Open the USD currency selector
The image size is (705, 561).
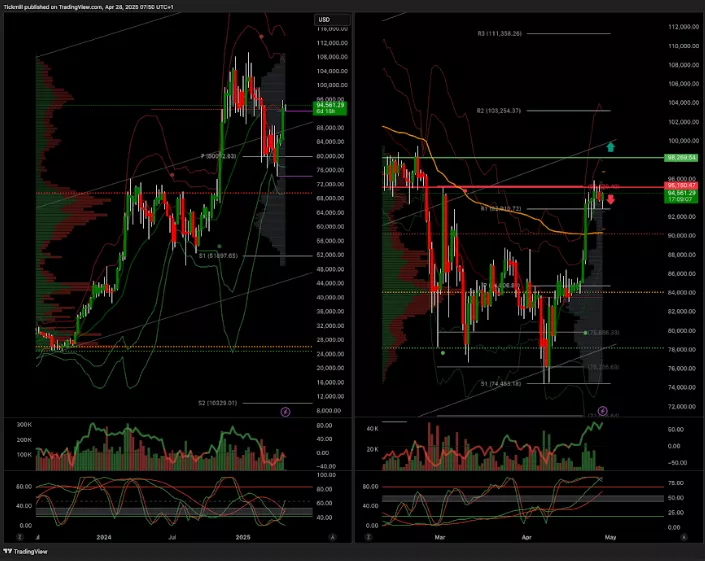pos(324,19)
